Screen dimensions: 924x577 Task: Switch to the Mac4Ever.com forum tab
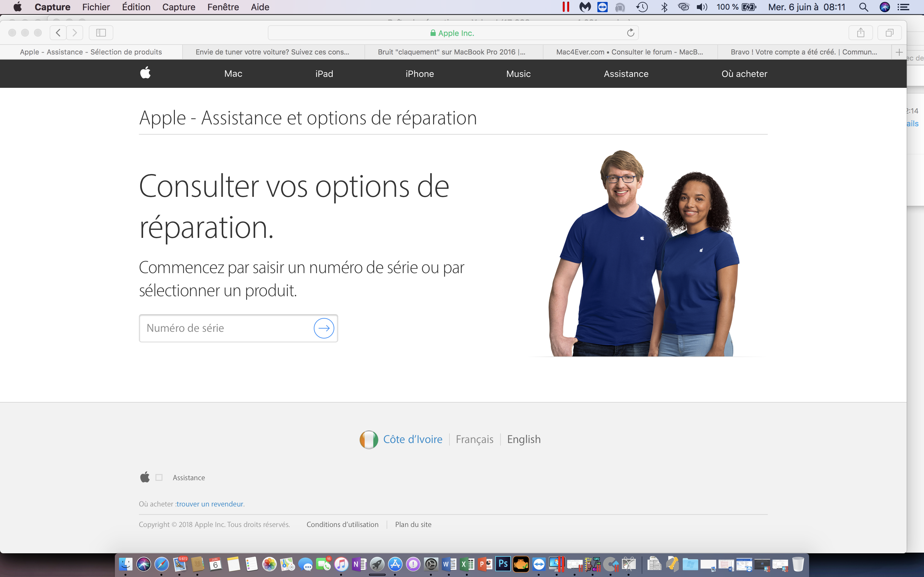click(629, 52)
